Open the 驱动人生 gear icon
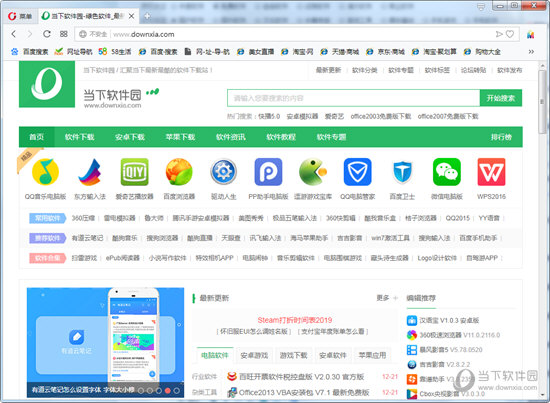Viewport: 550px width, 403px height. click(223, 172)
